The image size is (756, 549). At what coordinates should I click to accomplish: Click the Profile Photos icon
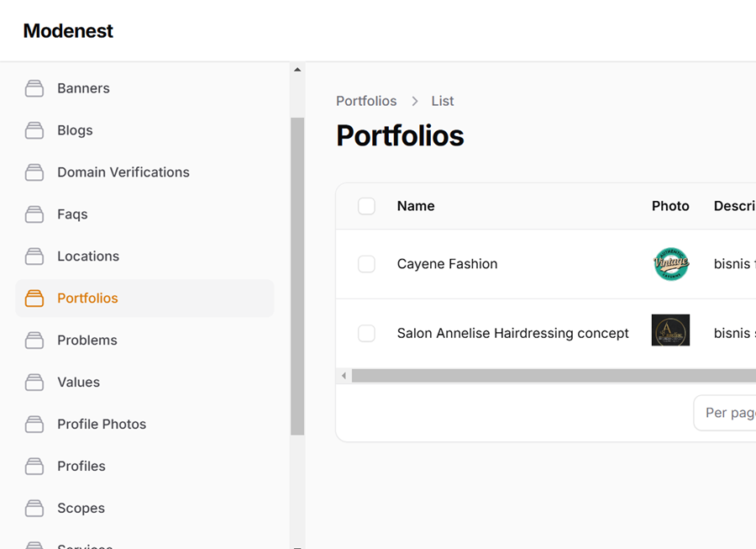point(34,425)
